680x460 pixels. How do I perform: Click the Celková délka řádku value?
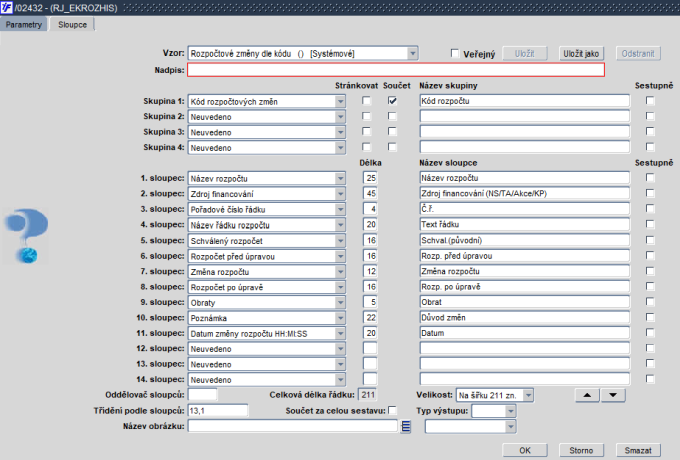pos(368,395)
